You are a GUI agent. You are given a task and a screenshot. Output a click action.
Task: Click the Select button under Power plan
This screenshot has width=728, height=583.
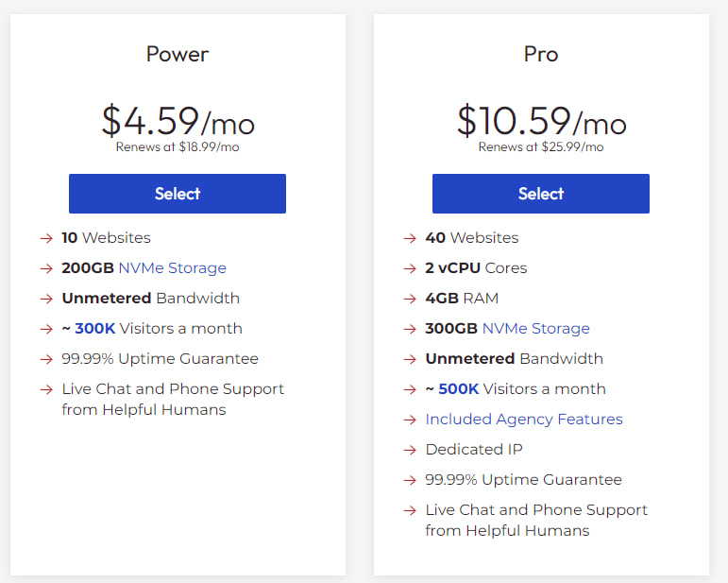178,194
